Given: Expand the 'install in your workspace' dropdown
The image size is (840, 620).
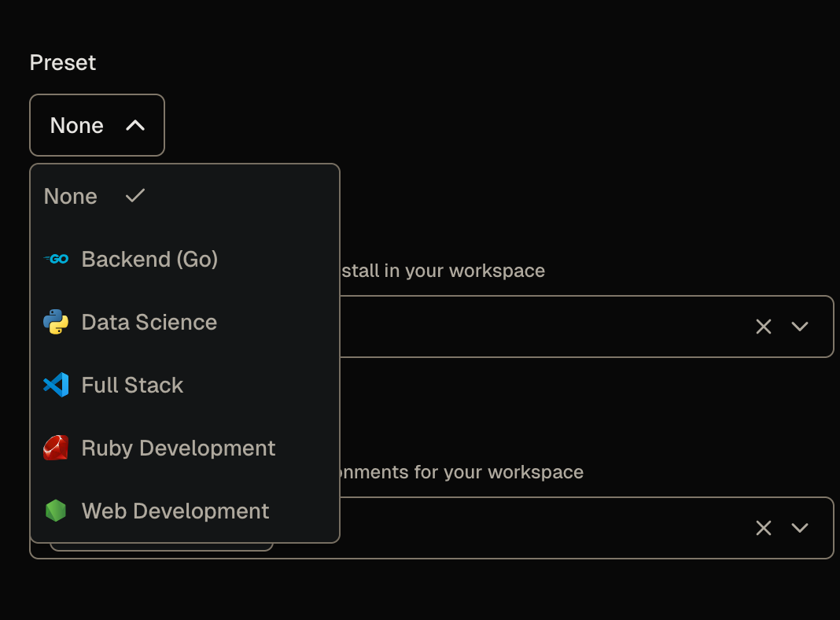Looking at the screenshot, I should 800,327.
